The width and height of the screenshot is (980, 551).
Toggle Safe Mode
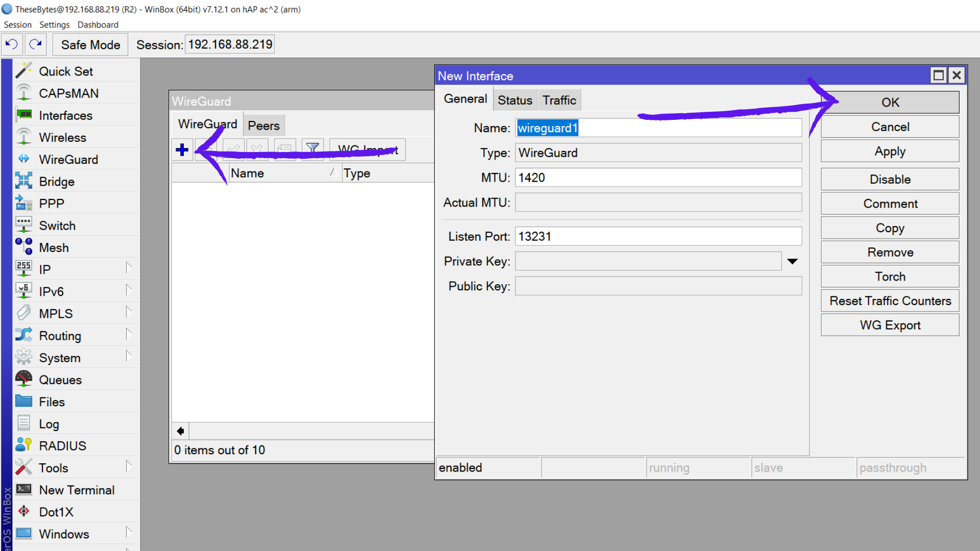coord(90,44)
